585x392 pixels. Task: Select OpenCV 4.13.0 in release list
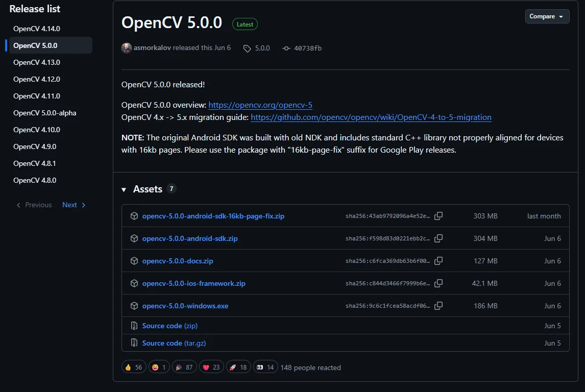coord(51,62)
